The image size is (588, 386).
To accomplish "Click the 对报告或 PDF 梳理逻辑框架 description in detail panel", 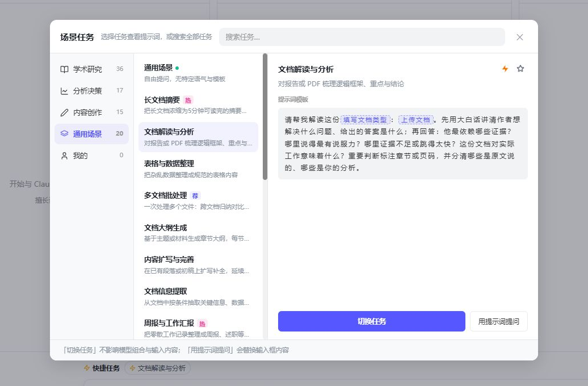I will click(341, 83).
